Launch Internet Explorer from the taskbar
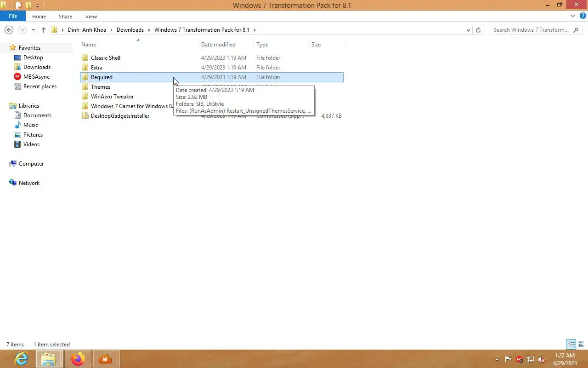This screenshot has height=368, width=588. click(21, 359)
